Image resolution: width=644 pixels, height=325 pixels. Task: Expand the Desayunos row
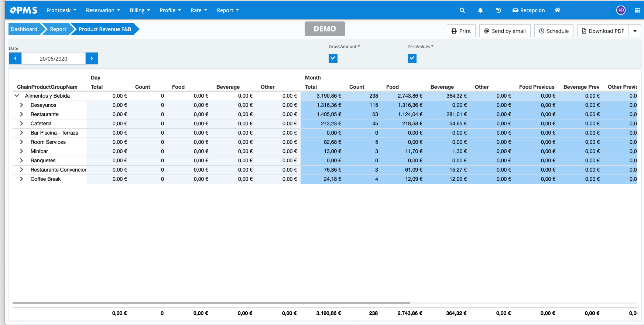click(21, 105)
